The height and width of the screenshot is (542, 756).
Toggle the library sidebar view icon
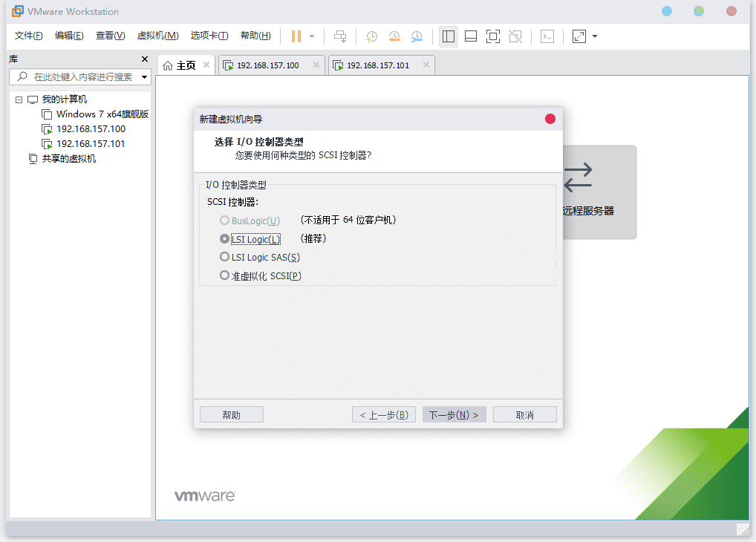tap(449, 36)
